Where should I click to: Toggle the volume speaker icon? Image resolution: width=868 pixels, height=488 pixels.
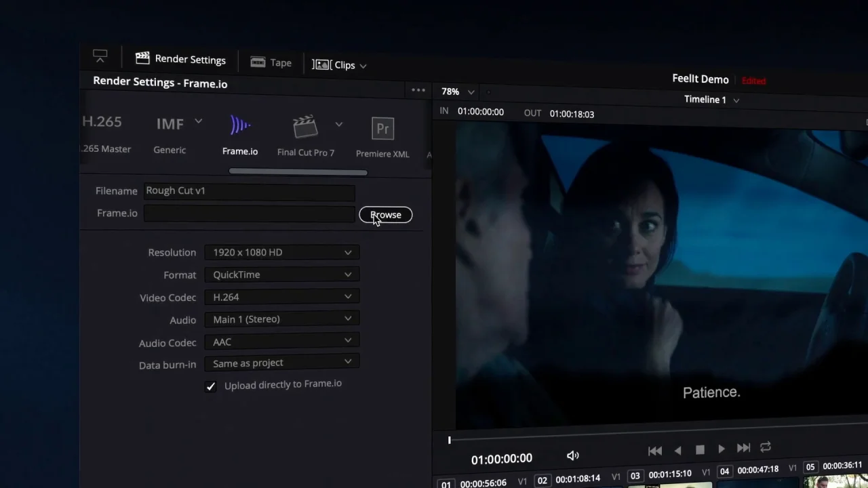point(573,456)
